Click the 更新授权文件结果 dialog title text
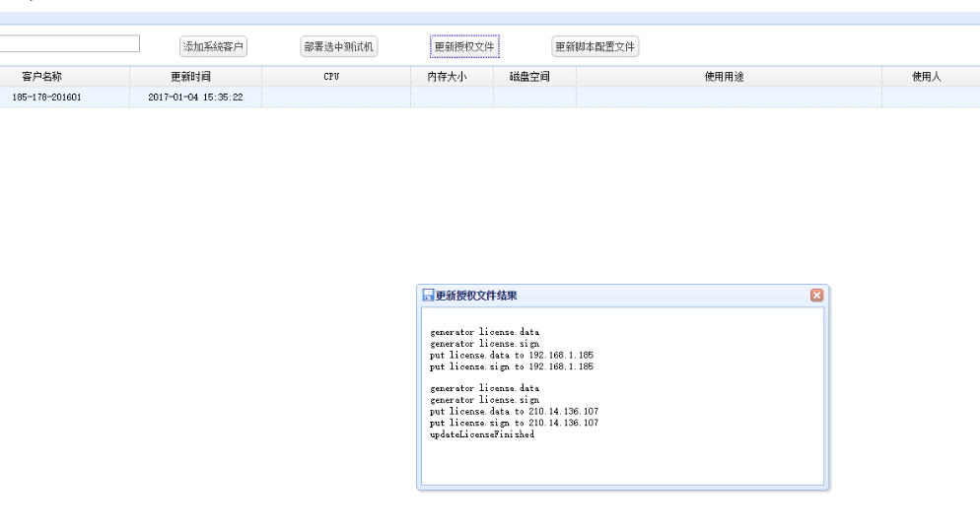The height and width of the screenshot is (530, 980). click(x=476, y=296)
